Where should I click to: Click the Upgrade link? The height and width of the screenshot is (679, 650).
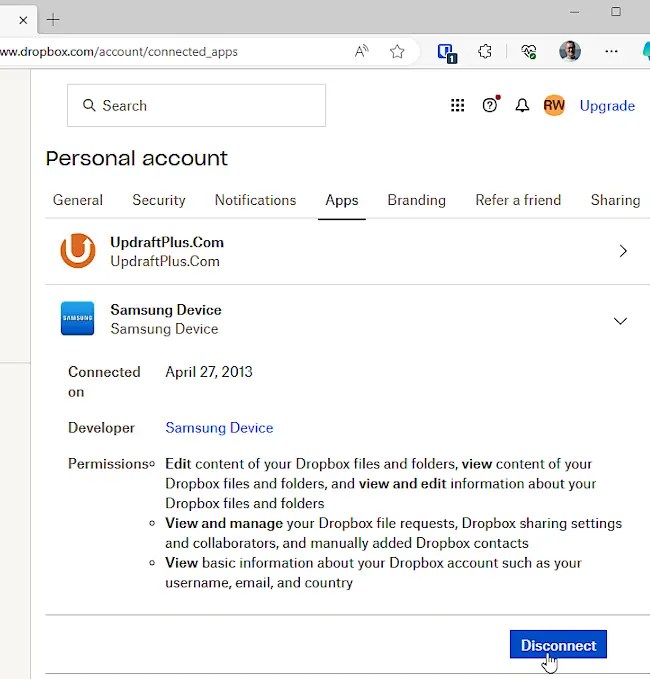pyautogui.click(x=607, y=106)
